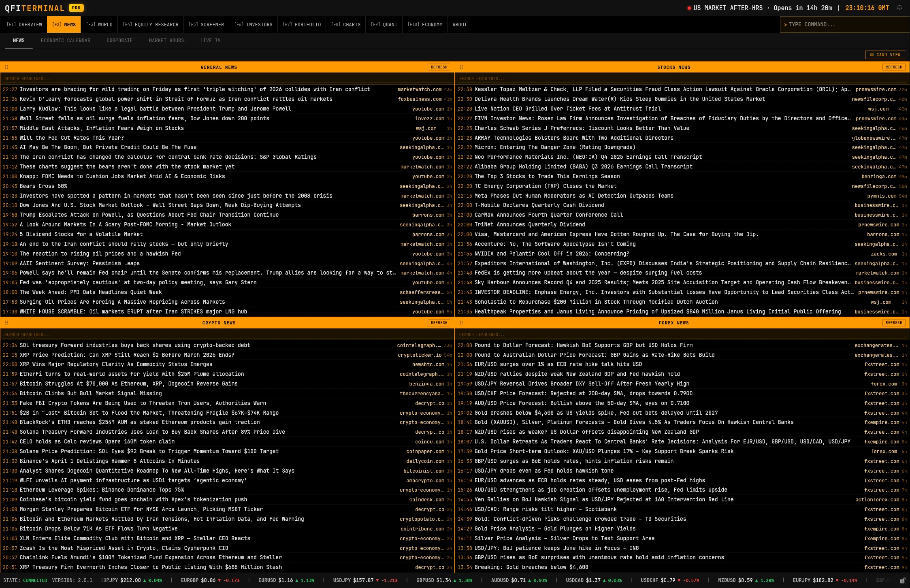910x588 pixels.
Task: Switch layout with the Card View toggle
Action: click(885, 55)
